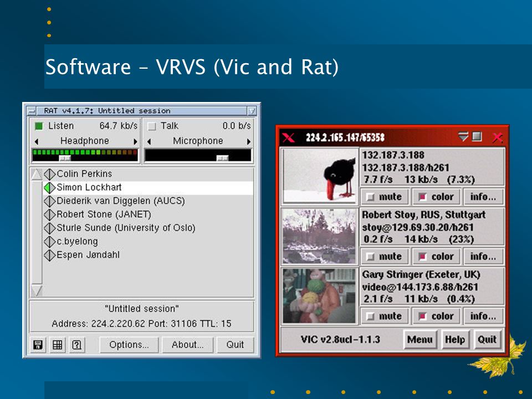Adjust the Headphone volume slider handle
The height and width of the screenshot is (399, 532).
[x=65, y=158]
